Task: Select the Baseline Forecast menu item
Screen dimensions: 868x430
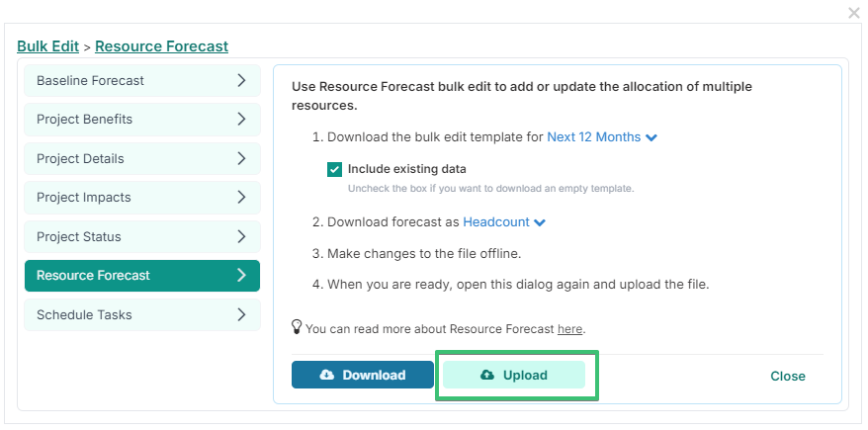Action: (142, 80)
